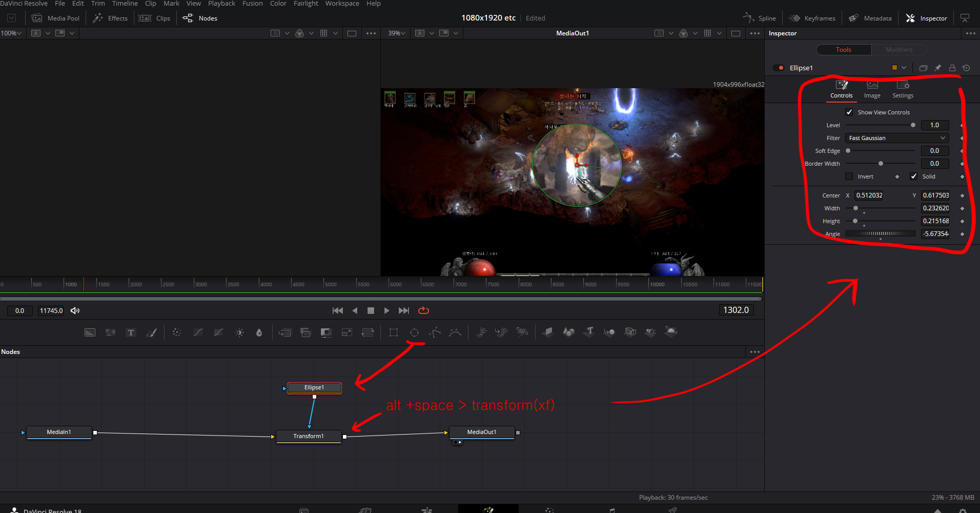Open Ellipse1 versions icon in Inspector
Viewport: 980px width, 513px height.
point(924,68)
